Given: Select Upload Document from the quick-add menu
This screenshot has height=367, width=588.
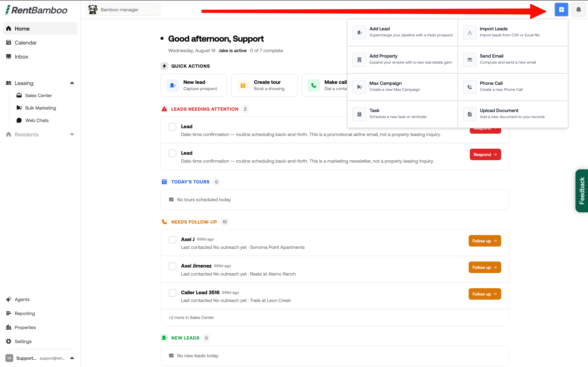Looking at the screenshot, I should pyautogui.click(x=513, y=114).
